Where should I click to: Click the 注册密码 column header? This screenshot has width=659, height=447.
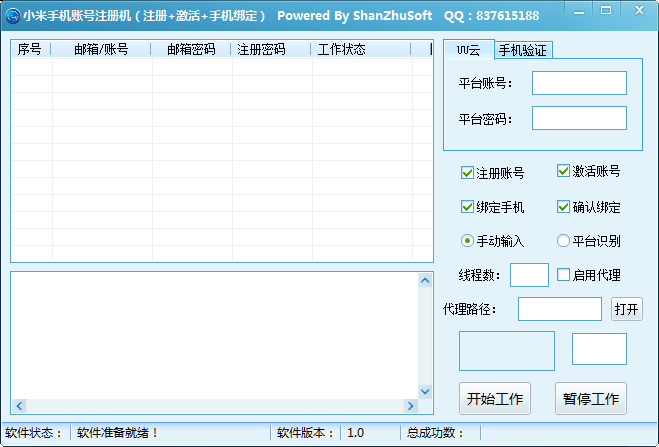point(272,49)
